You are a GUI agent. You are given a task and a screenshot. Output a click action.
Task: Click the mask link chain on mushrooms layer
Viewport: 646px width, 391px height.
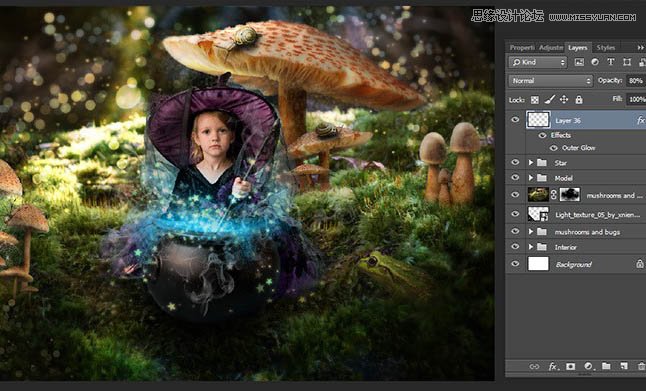554,195
